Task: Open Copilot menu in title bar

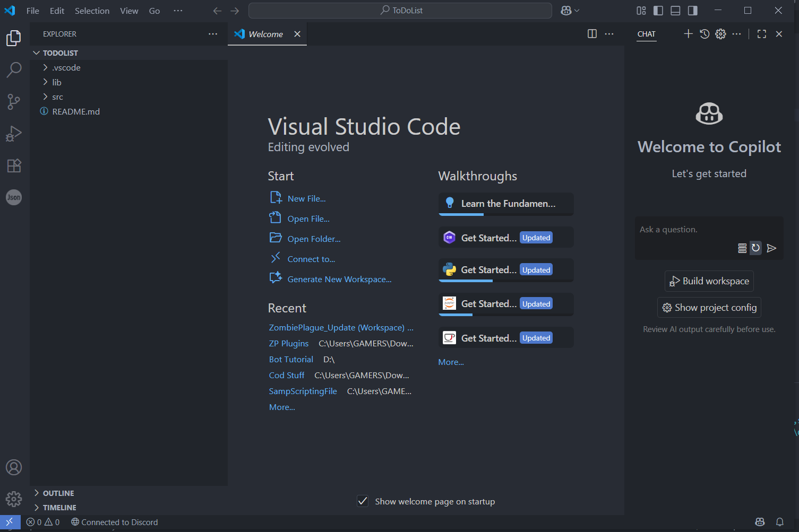Action: (x=570, y=11)
